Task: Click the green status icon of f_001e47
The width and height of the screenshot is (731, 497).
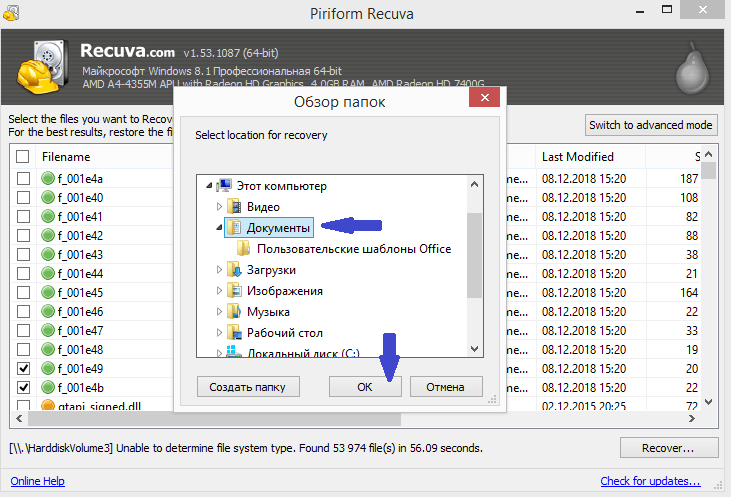Action: click(x=48, y=330)
